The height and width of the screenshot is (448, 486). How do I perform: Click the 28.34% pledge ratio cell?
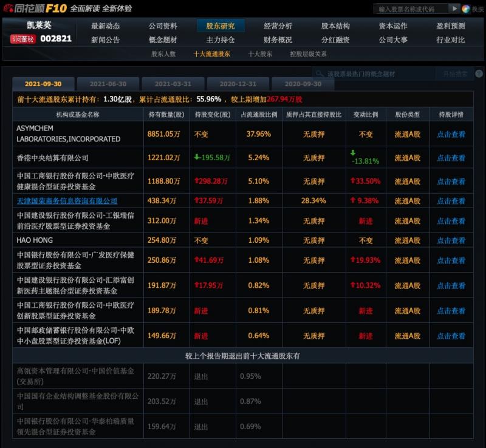(x=313, y=201)
